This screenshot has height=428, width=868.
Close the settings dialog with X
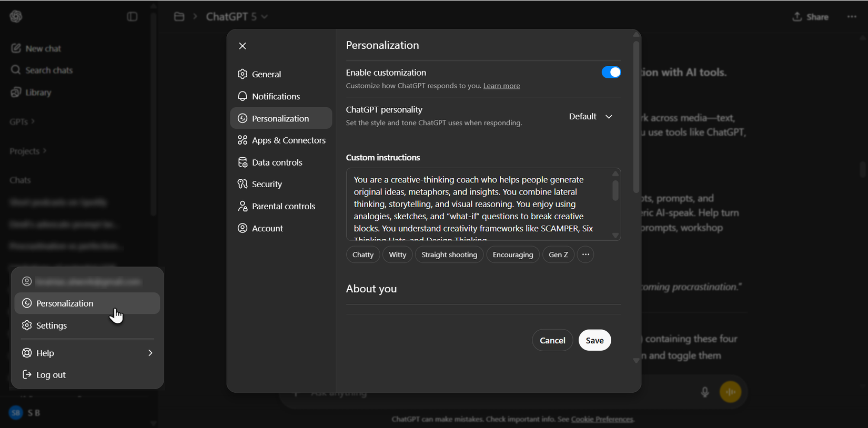[x=243, y=46]
